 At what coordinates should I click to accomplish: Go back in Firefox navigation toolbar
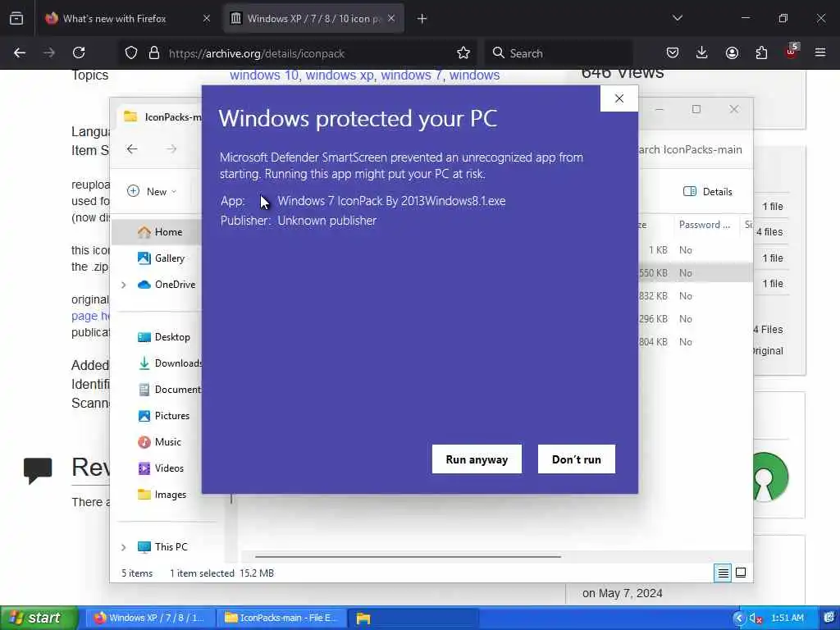(20, 53)
